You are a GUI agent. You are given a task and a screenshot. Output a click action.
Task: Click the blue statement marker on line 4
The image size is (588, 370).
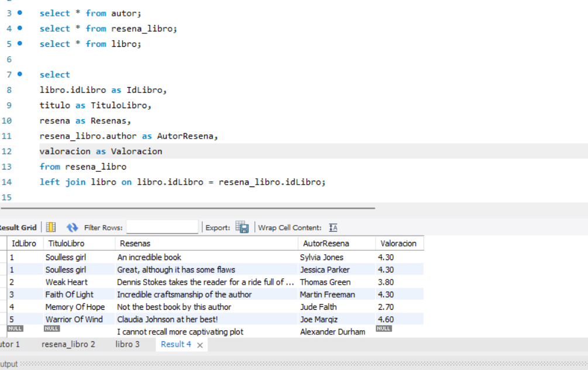click(x=20, y=28)
